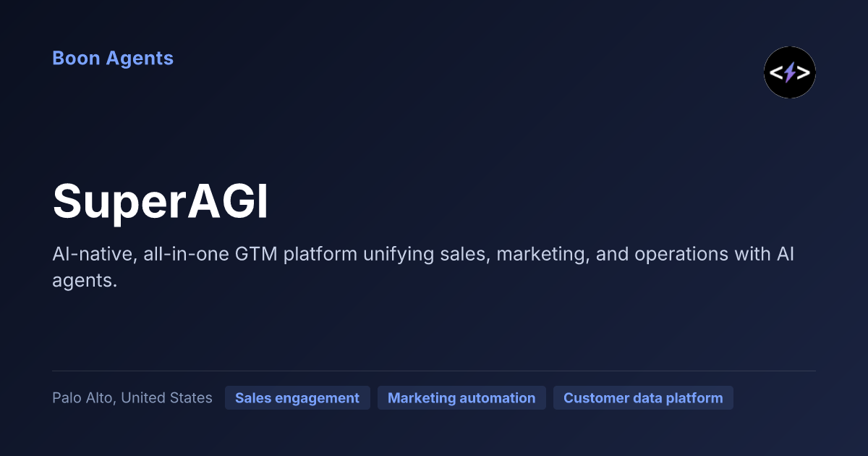
Task: Select the Palo Alto, United States location
Action: point(132,398)
